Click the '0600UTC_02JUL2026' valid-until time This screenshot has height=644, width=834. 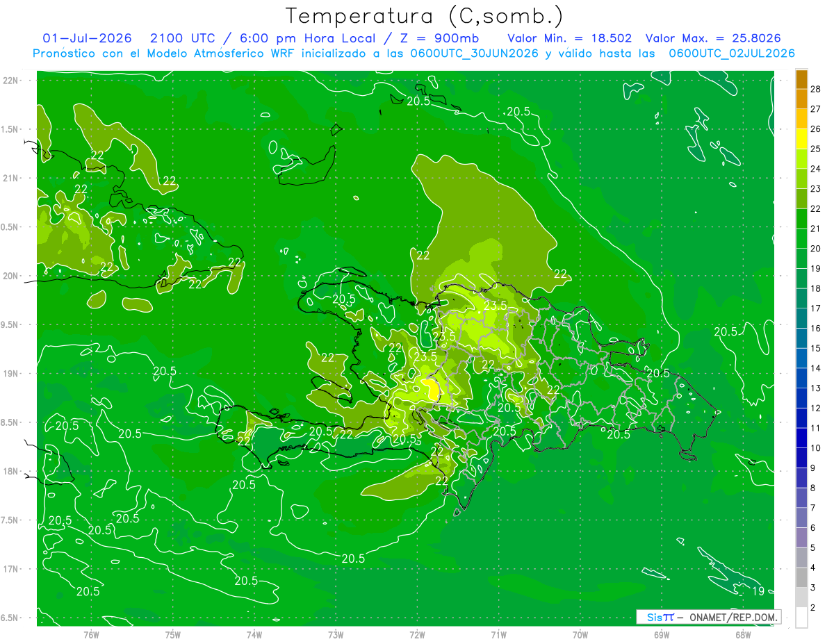[732, 53]
